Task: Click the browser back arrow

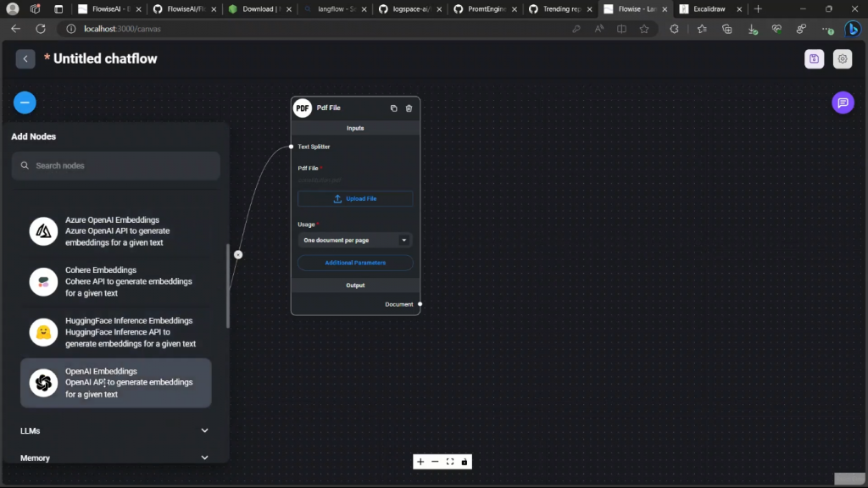Action: coord(15,29)
